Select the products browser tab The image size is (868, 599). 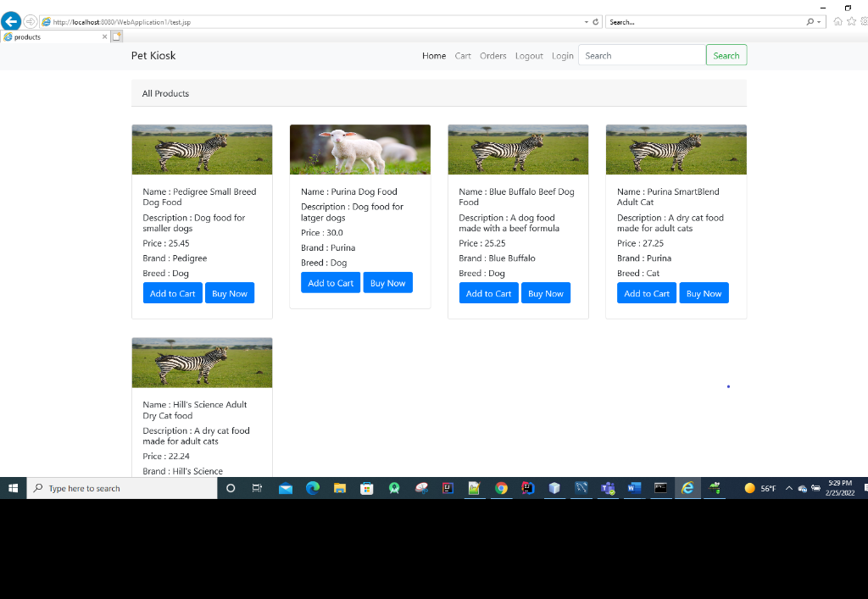click(x=55, y=36)
